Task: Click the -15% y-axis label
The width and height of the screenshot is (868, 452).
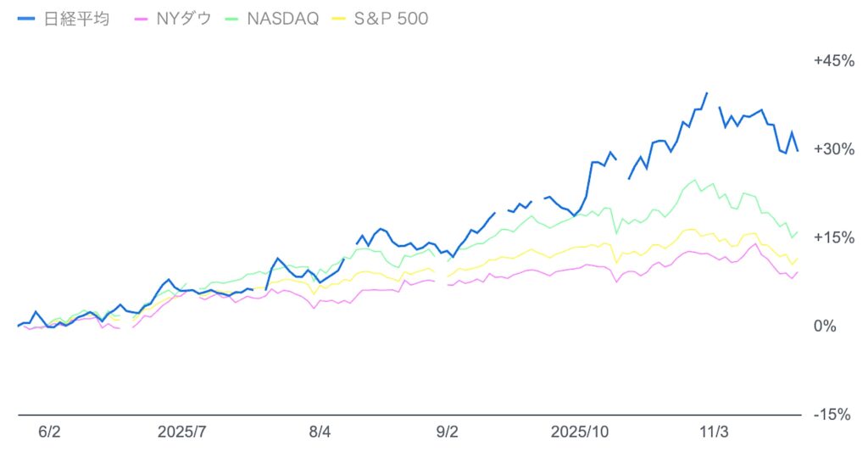Action: pos(830,414)
